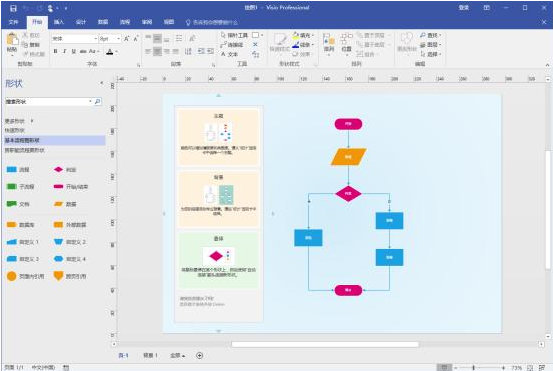The image size is (553, 371).
Task: Switch to the Review (审阅) tab
Action: pos(147,22)
